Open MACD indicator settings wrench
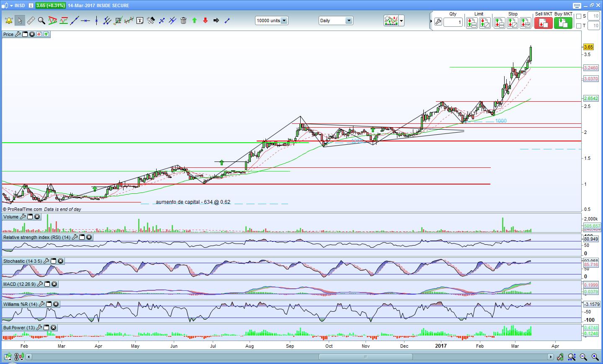 (x=40, y=284)
